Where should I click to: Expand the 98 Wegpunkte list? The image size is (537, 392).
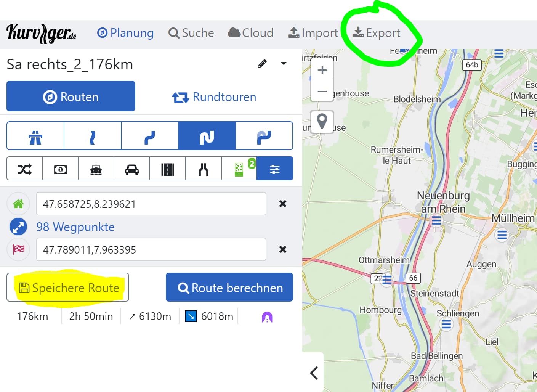click(x=75, y=227)
